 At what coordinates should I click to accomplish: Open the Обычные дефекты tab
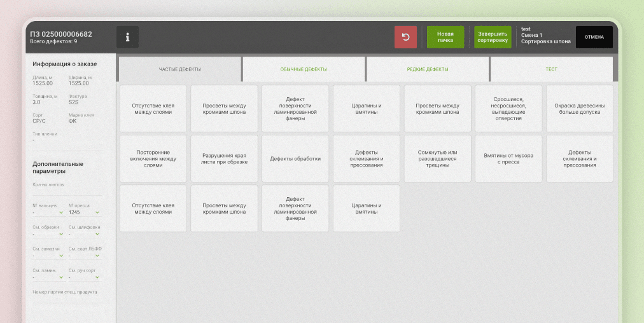pos(304,69)
